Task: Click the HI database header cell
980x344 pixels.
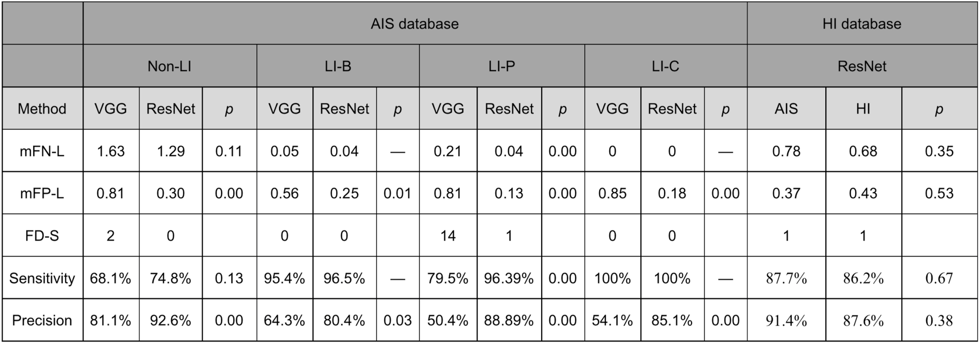Action: pos(862,24)
